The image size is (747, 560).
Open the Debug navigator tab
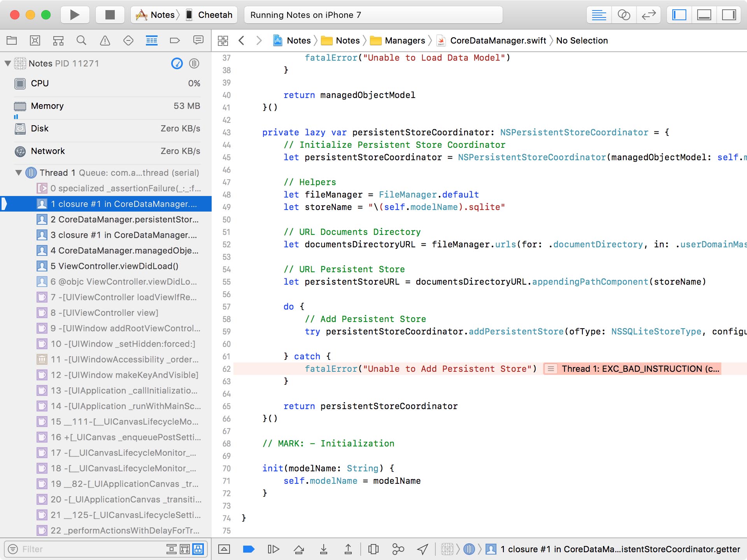tap(151, 40)
